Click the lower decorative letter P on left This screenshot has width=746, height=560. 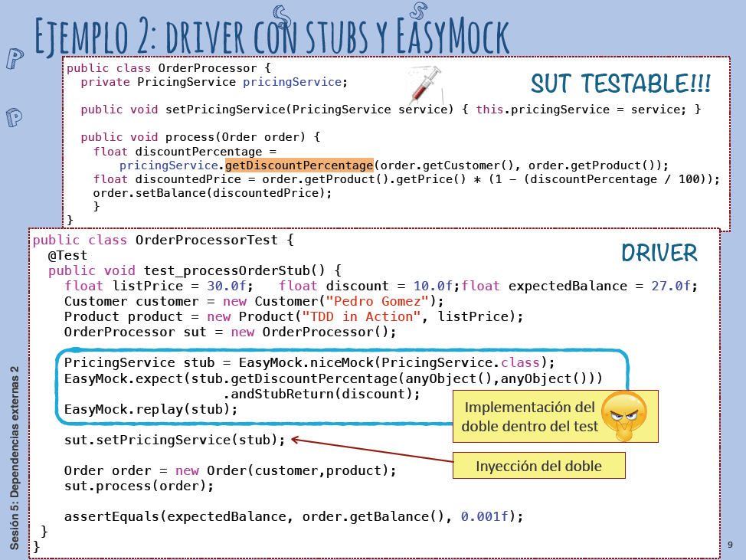pos(14,117)
